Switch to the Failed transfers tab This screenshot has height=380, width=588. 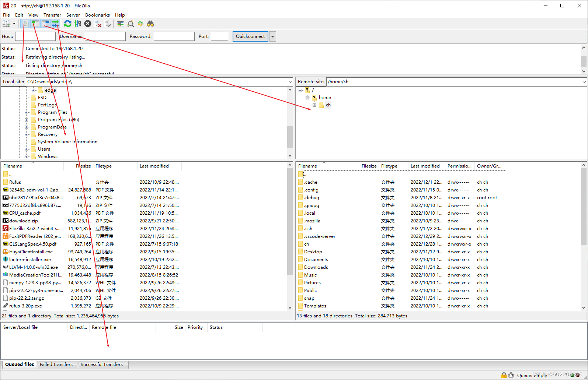click(x=56, y=365)
